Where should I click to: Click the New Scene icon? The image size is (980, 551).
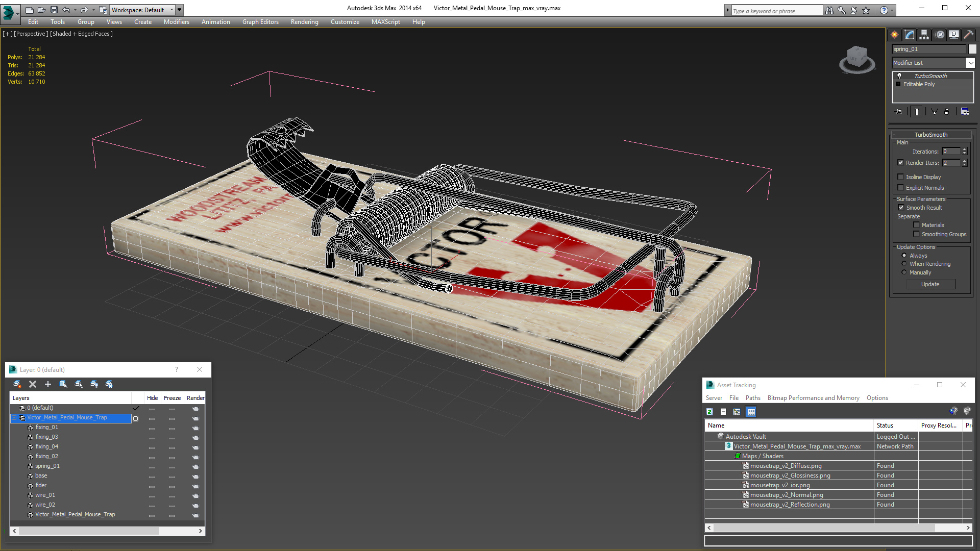29,10
